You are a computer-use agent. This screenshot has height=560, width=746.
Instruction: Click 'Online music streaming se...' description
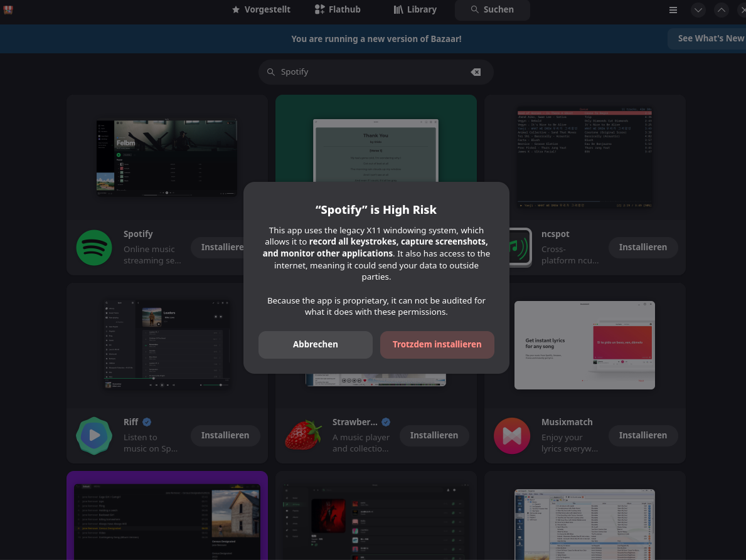[x=152, y=255]
